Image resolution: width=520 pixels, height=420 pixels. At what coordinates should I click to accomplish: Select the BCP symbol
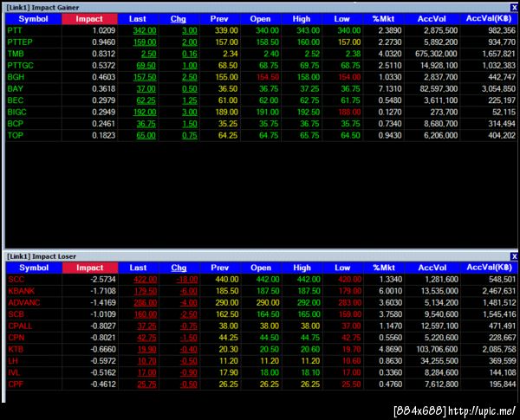(16, 124)
